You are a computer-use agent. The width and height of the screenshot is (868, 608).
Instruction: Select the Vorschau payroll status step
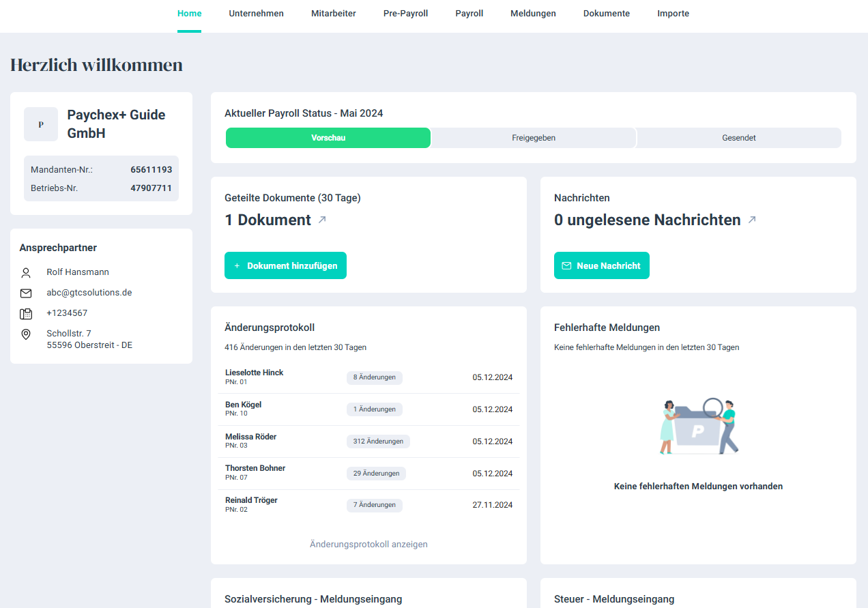coord(328,138)
